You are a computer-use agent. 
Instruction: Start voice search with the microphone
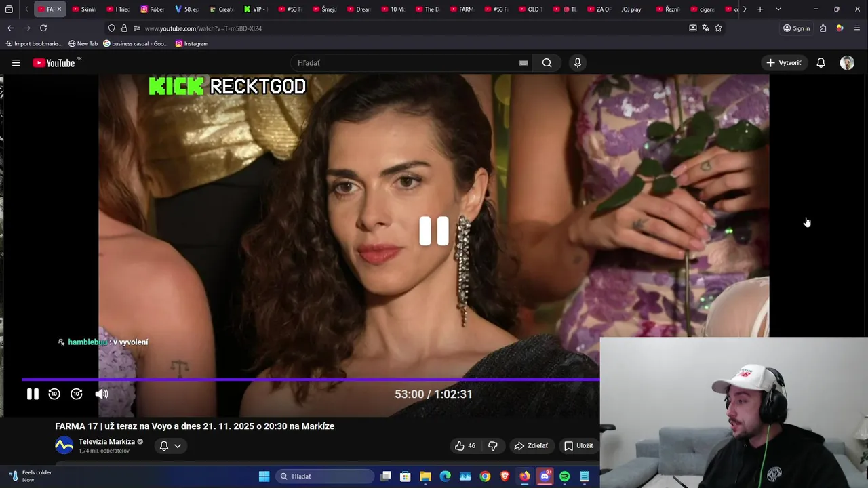point(578,63)
